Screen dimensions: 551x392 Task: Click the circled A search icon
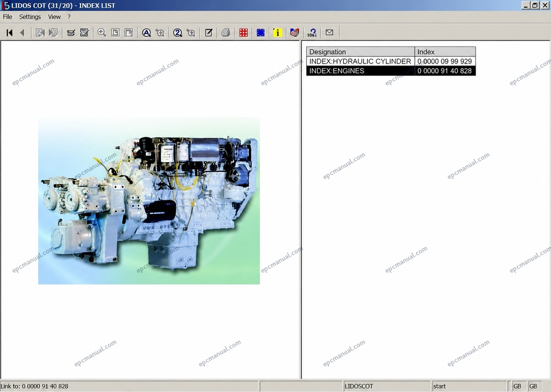[x=146, y=33]
